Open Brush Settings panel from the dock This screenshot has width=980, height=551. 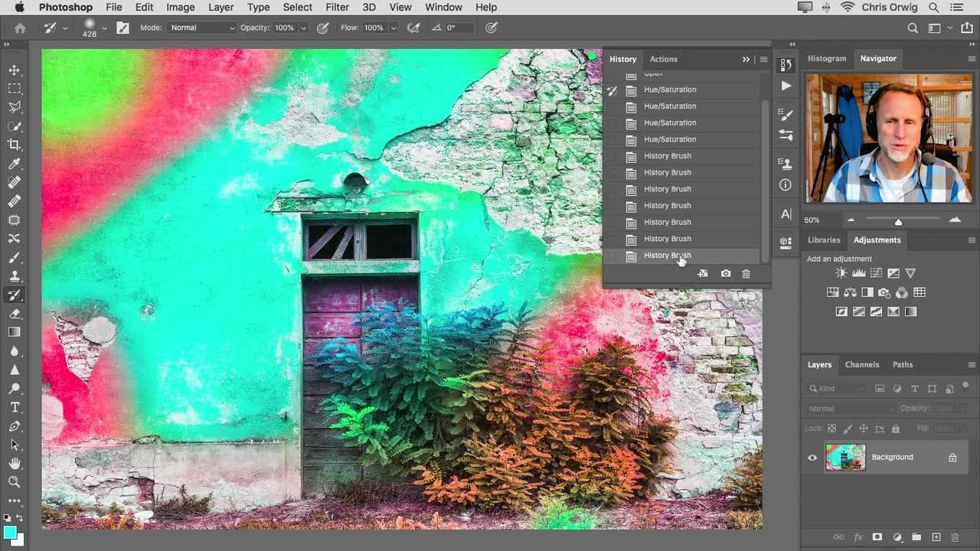coord(786,114)
